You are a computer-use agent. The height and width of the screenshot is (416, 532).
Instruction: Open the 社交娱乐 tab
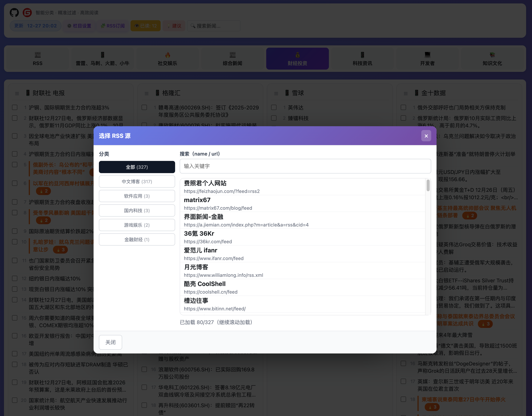167,59
